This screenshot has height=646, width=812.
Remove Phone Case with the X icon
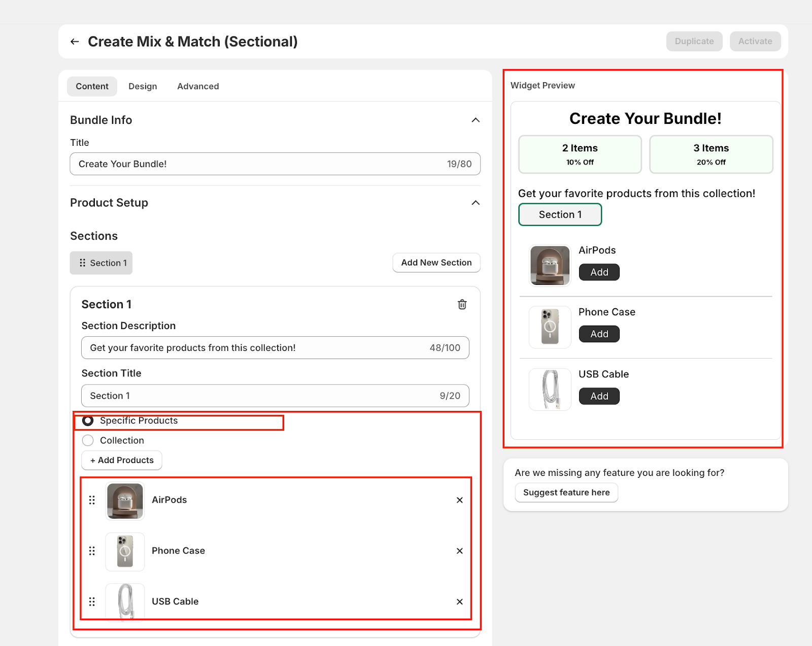pyautogui.click(x=459, y=551)
